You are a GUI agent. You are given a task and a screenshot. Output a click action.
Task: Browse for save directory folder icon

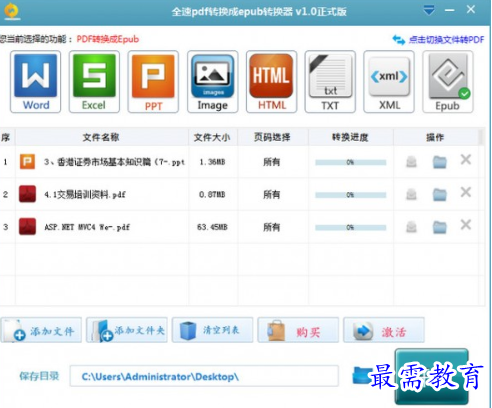click(x=362, y=375)
